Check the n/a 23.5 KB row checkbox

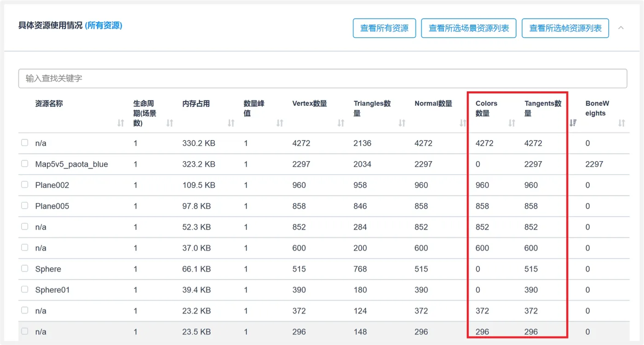pos(25,331)
